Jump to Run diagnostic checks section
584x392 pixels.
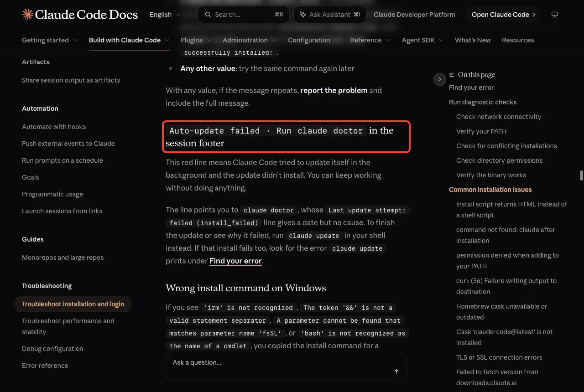(483, 102)
